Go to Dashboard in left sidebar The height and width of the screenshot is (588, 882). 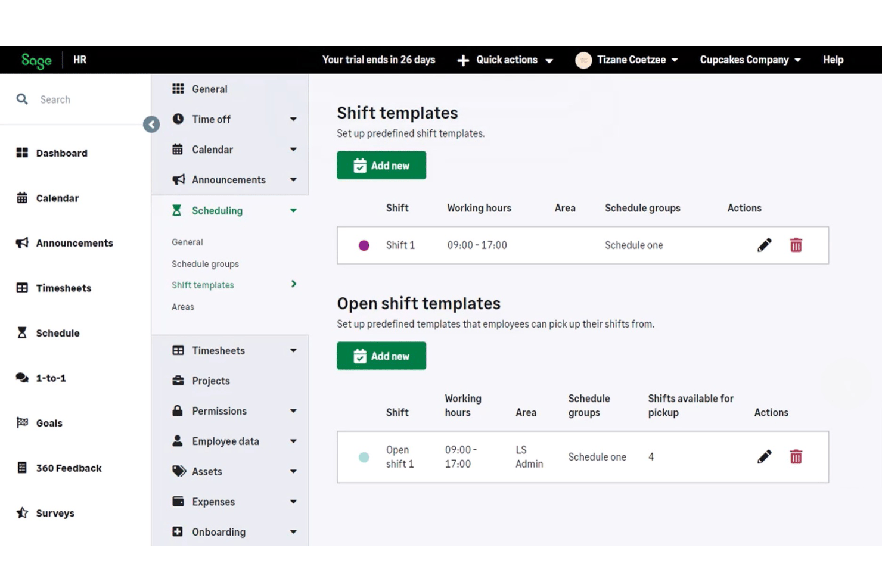tap(61, 153)
